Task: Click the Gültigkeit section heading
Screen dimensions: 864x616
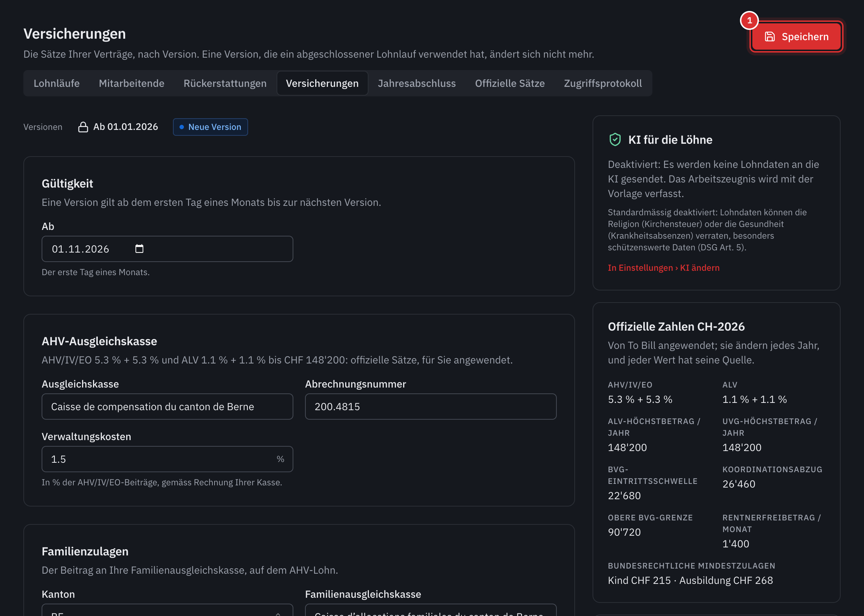Action: (x=67, y=183)
